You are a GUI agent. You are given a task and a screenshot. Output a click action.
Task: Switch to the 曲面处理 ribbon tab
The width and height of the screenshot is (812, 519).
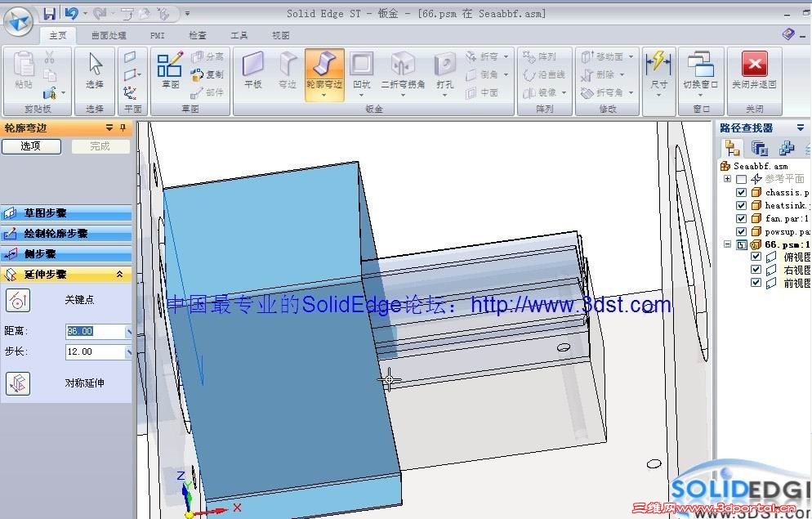click(109, 35)
